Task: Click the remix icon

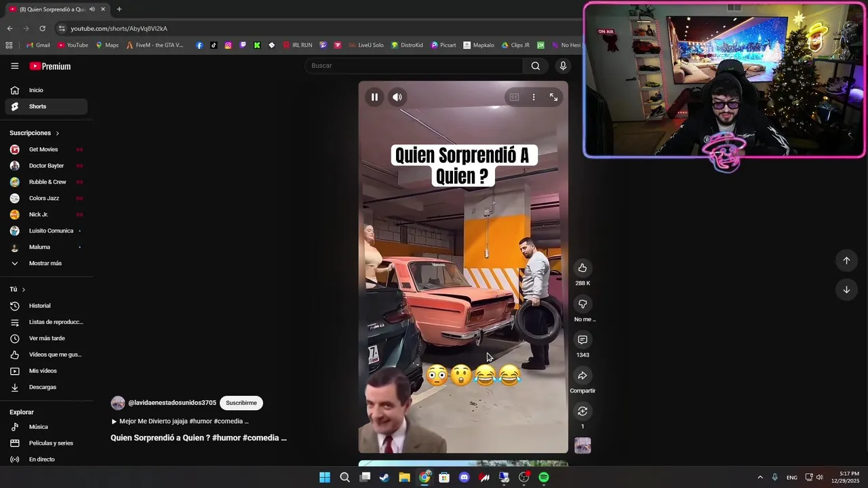Action: tap(583, 411)
